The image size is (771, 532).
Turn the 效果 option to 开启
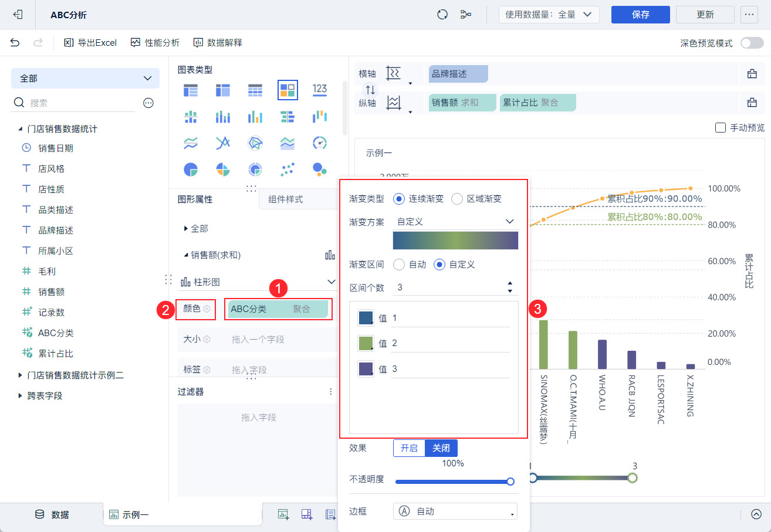click(409, 448)
